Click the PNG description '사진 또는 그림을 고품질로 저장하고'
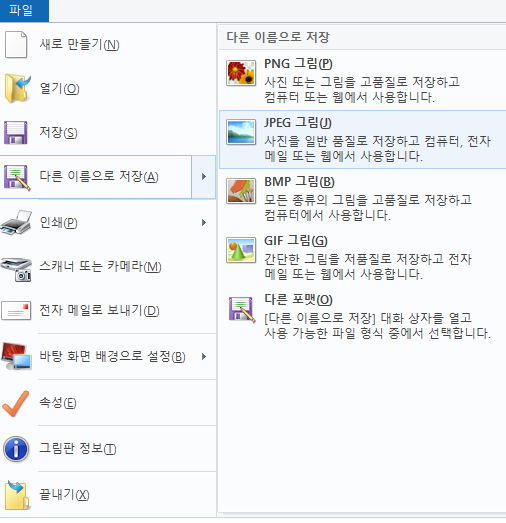 362,82
